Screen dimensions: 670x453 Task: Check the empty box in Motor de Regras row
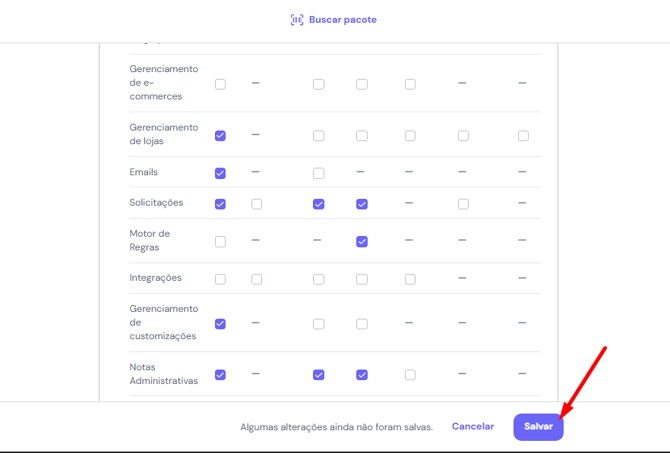220,241
